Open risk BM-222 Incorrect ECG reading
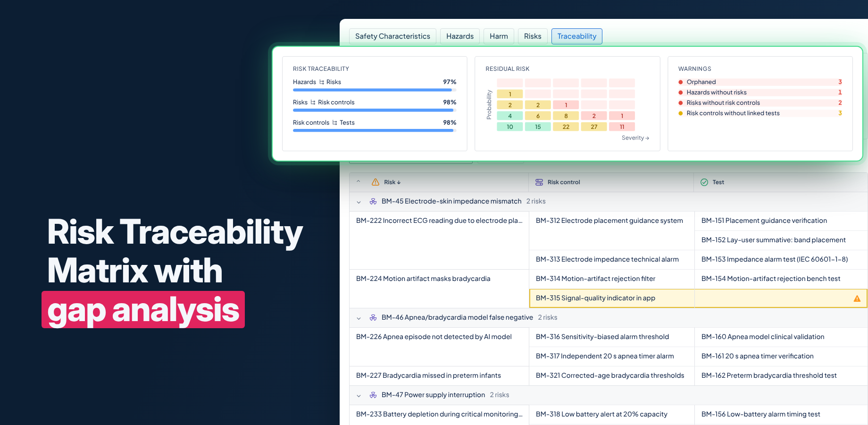The height and width of the screenshot is (425, 868). (x=439, y=221)
